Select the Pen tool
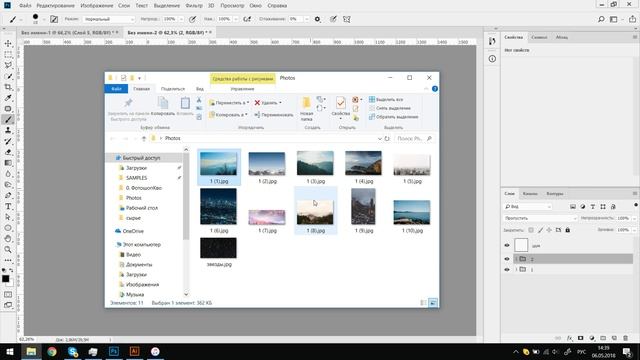640x360 pixels. (x=8, y=196)
